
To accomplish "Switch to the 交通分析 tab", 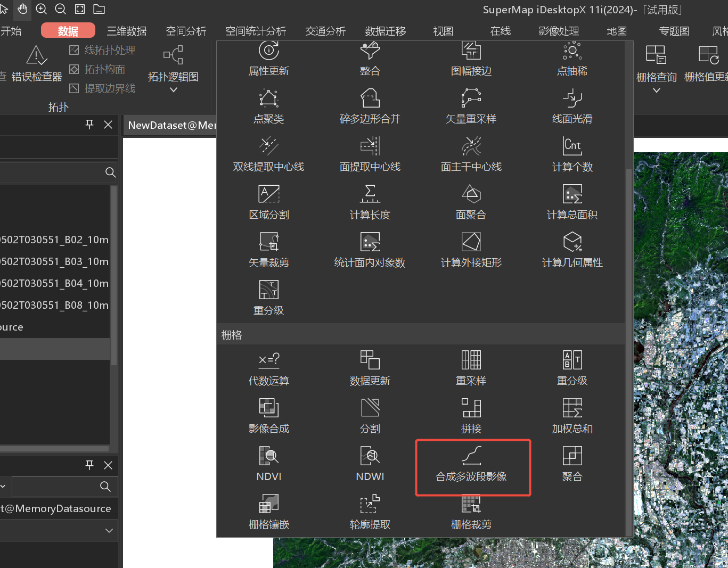I will pos(325,31).
